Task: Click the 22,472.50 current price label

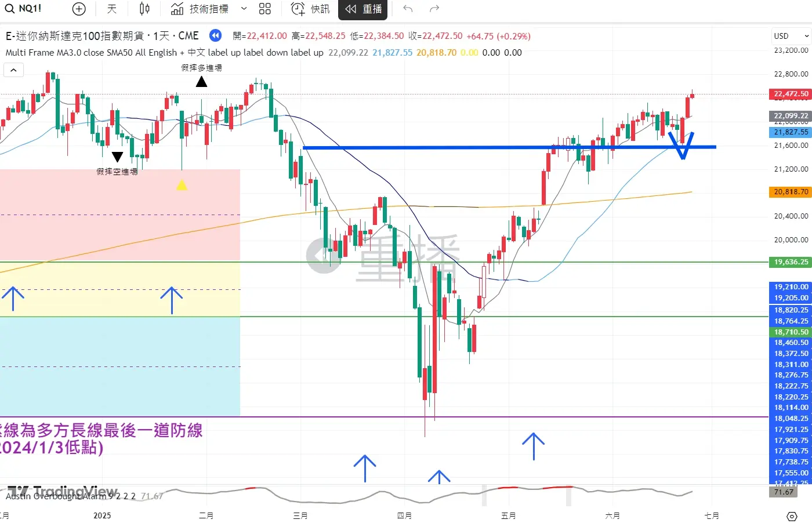Action: (791, 94)
